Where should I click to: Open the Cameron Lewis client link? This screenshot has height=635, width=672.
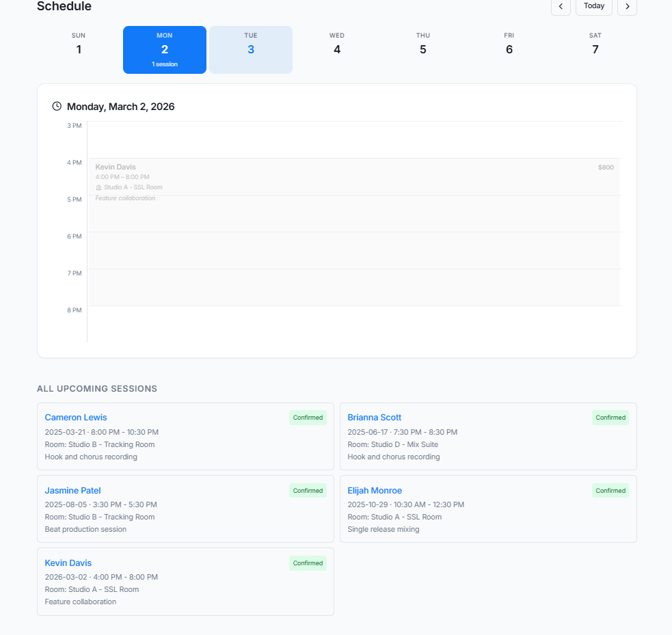coord(76,418)
